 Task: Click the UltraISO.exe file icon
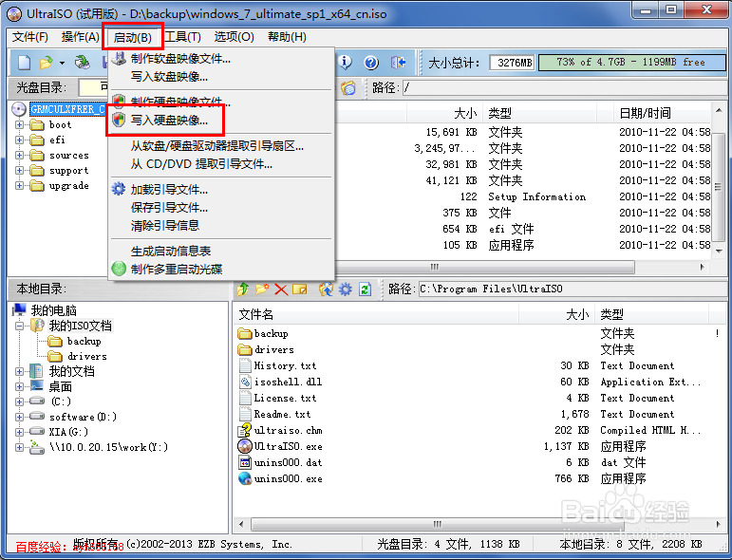(245, 447)
